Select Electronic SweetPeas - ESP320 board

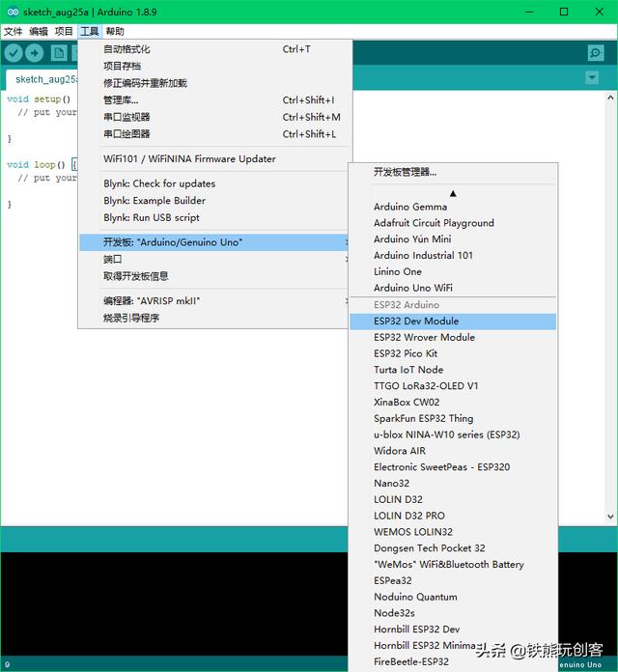tap(453, 467)
